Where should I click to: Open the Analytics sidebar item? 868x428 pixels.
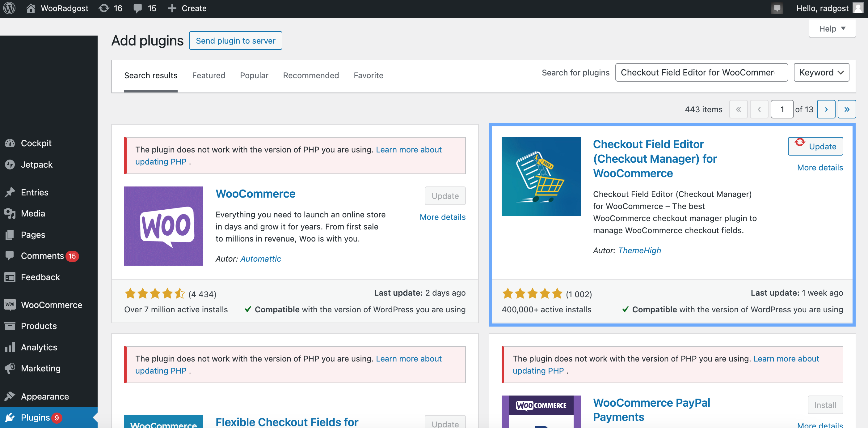pyautogui.click(x=39, y=347)
